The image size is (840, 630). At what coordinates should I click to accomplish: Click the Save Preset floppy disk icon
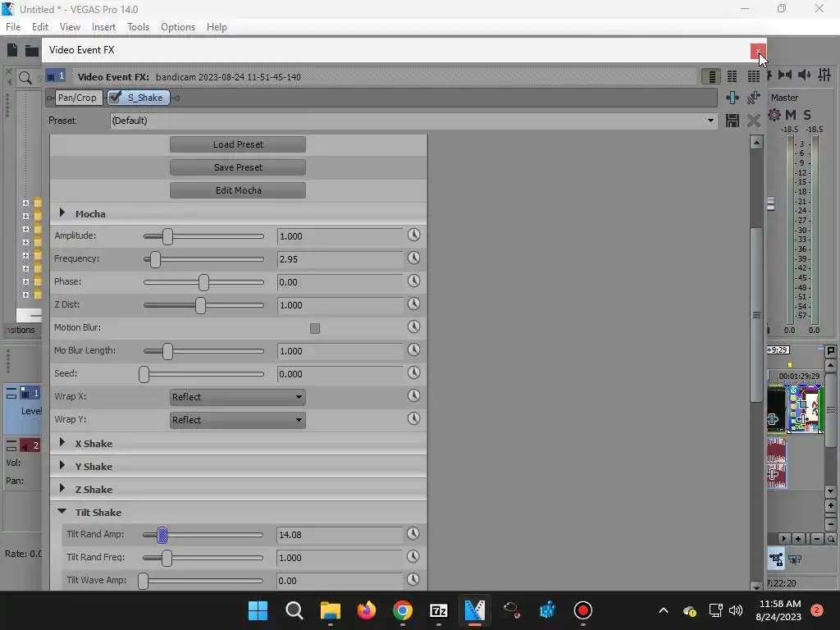point(733,121)
